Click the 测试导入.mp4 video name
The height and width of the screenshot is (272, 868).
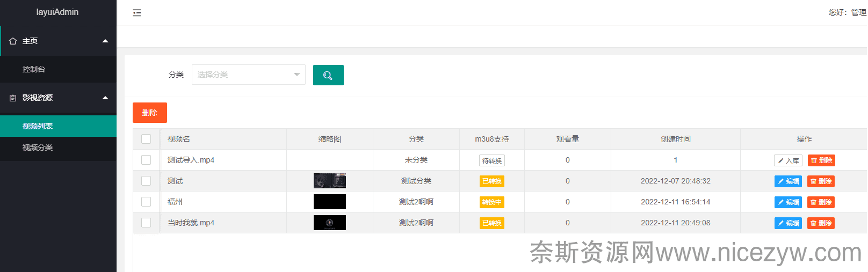(x=191, y=160)
